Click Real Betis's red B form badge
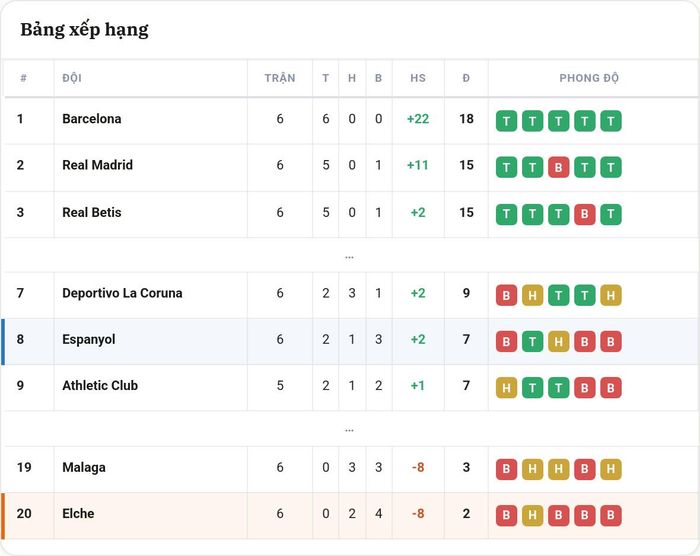Viewport: 700px width, 556px height. (x=584, y=214)
